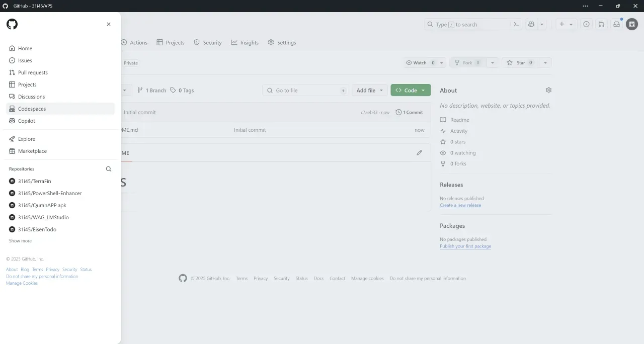Screen dimensions: 644x344
Task: Expand the Copilot dropdown arrow in header
Action: [x=542, y=24]
